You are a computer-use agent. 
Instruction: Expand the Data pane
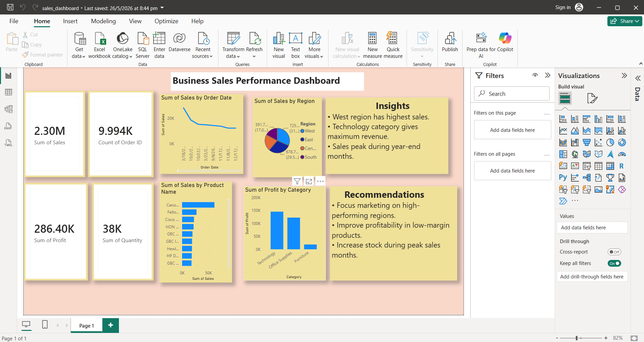(x=638, y=78)
